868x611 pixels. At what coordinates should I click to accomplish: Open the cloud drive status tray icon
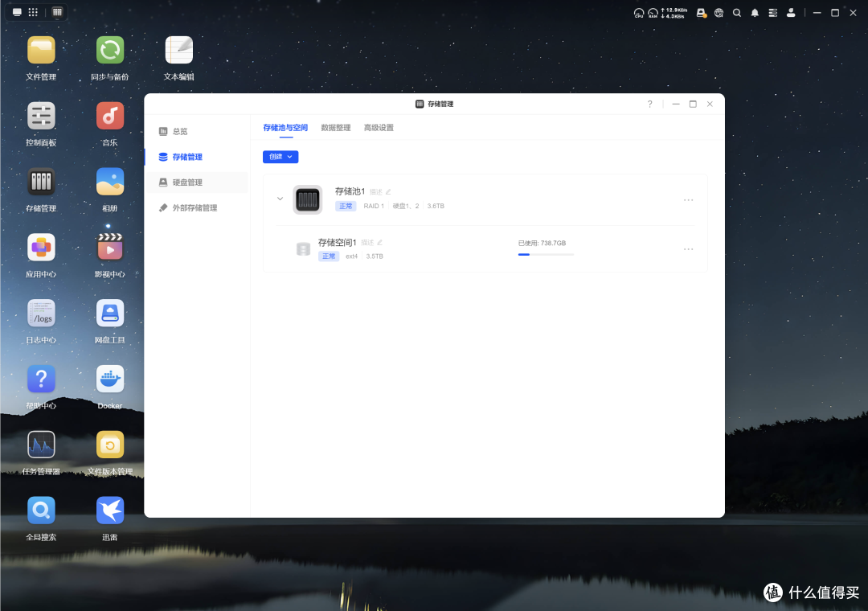point(701,13)
